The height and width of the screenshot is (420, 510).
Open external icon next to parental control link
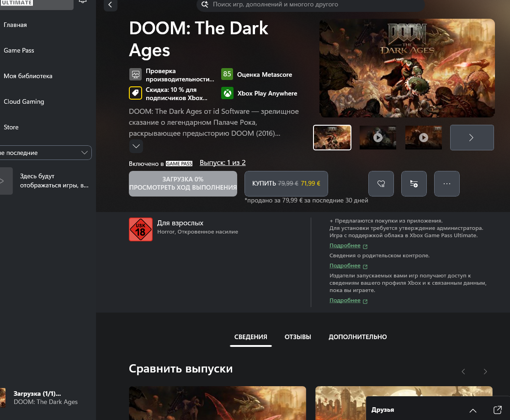[365, 266]
